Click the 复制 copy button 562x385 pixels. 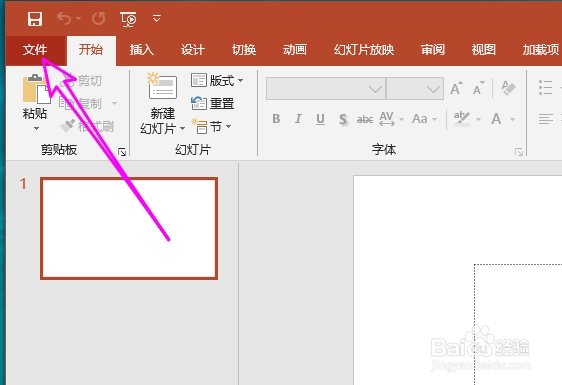coord(80,103)
